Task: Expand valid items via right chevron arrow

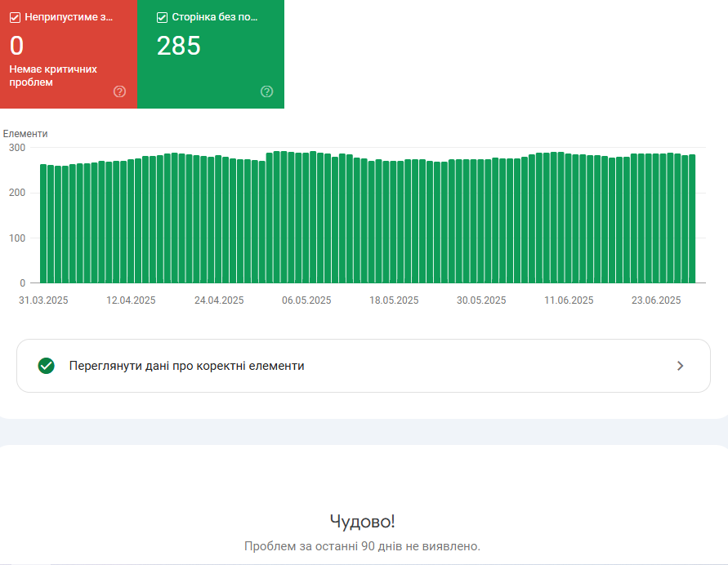Action: [x=680, y=366]
